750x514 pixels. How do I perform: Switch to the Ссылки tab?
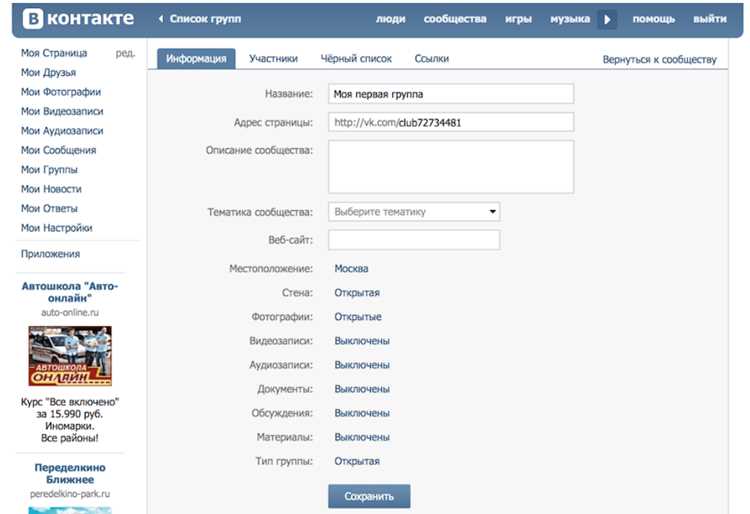pos(431,59)
